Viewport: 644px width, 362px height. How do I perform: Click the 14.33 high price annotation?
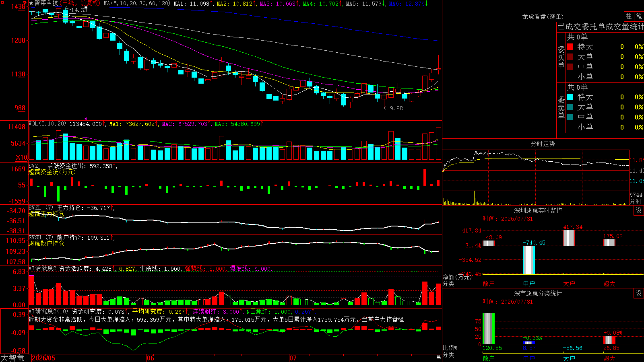point(79,10)
